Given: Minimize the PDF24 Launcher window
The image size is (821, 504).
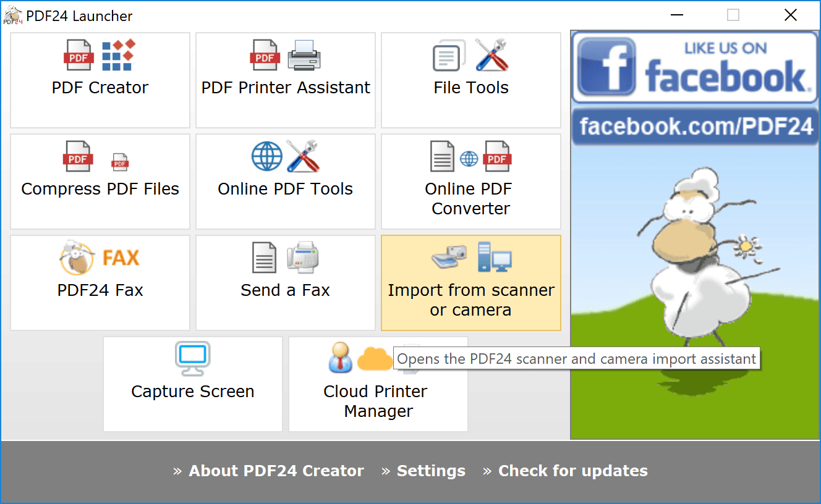Looking at the screenshot, I should pos(676,14).
